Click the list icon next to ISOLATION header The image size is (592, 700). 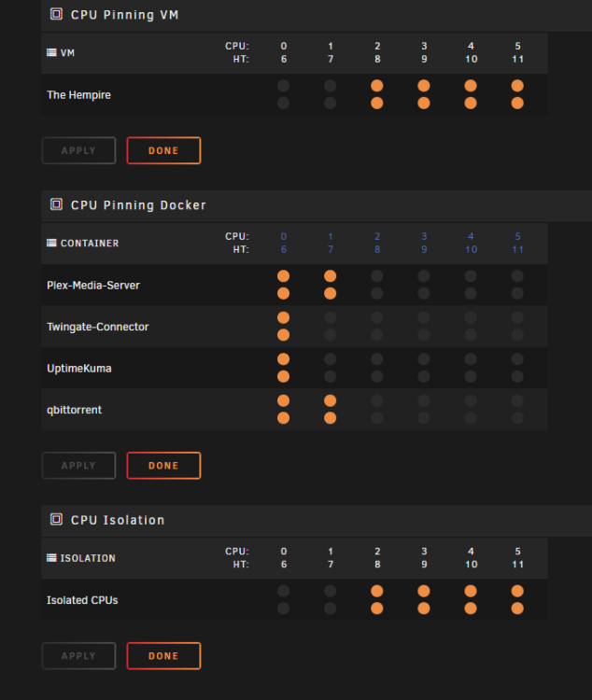click(52, 558)
